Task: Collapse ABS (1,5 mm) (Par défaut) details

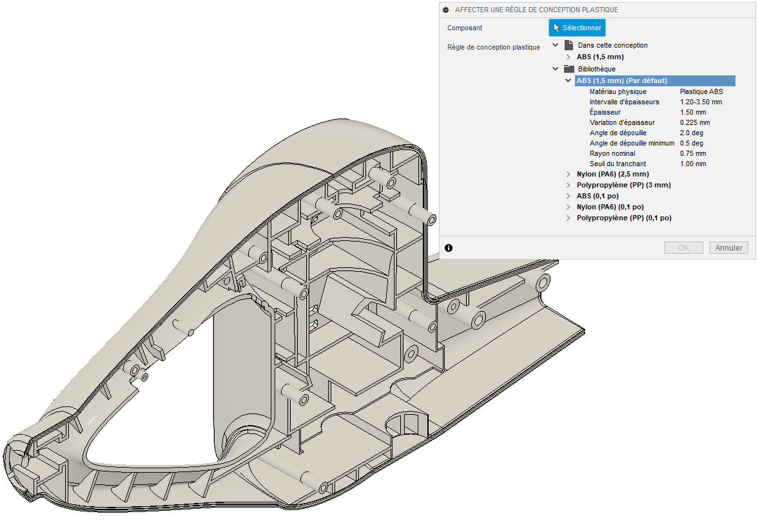Action: pos(568,81)
